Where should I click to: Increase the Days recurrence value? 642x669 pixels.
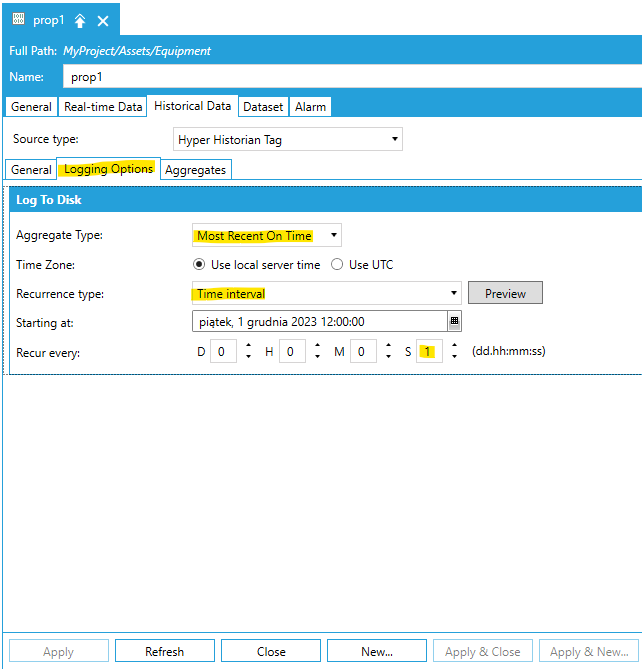248,347
